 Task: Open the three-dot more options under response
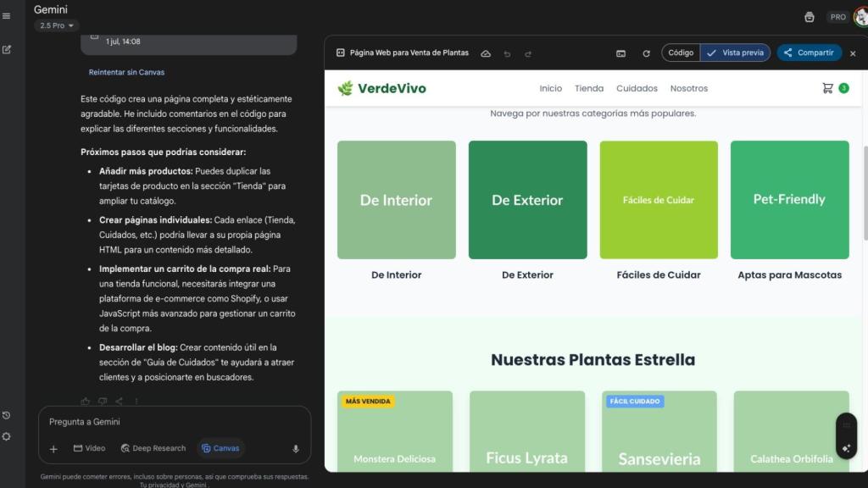point(136,401)
